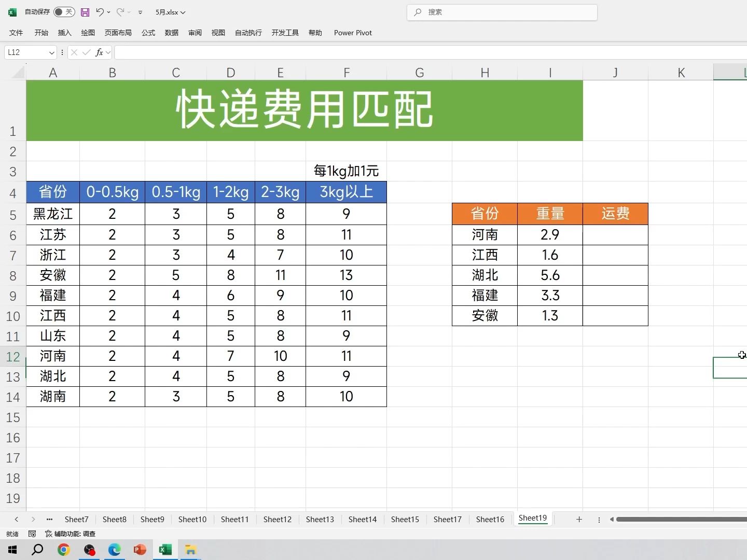Toggle the AutoSave switch
747x560 pixels.
click(64, 12)
